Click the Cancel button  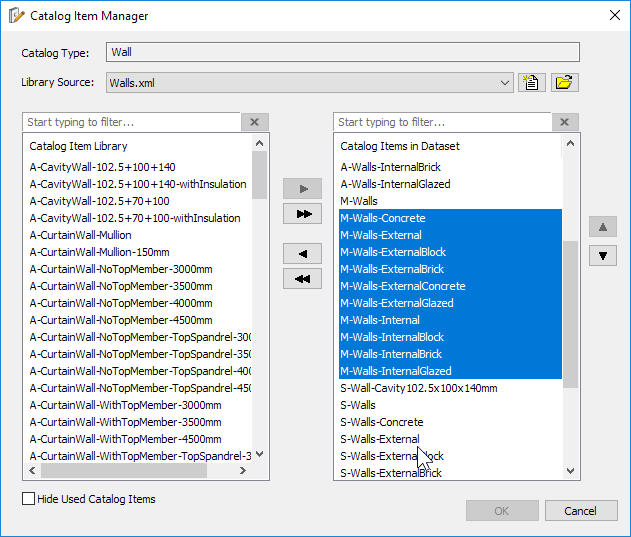(x=581, y=511)
